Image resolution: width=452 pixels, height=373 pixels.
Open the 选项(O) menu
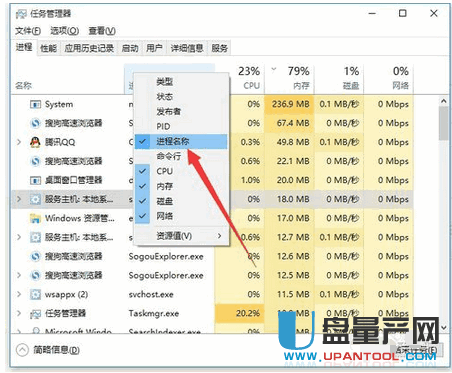65,31
